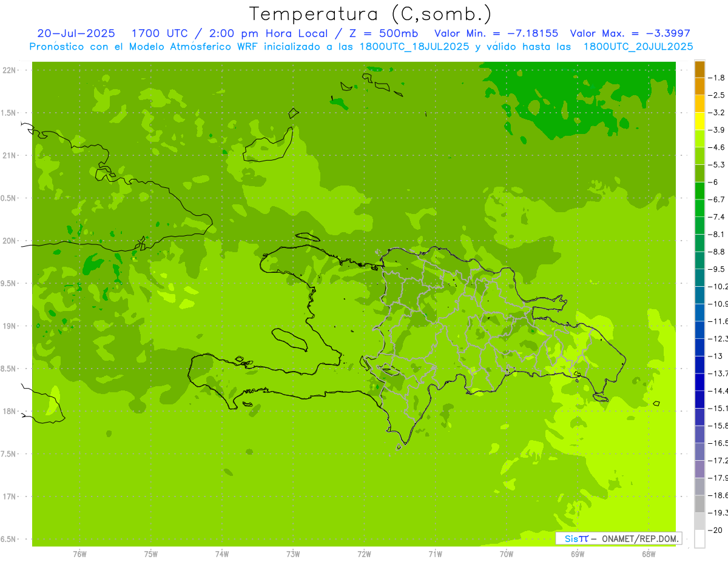Click the "1800UTC_20JUL2025" valid-until timestamp

pos(638,47)
